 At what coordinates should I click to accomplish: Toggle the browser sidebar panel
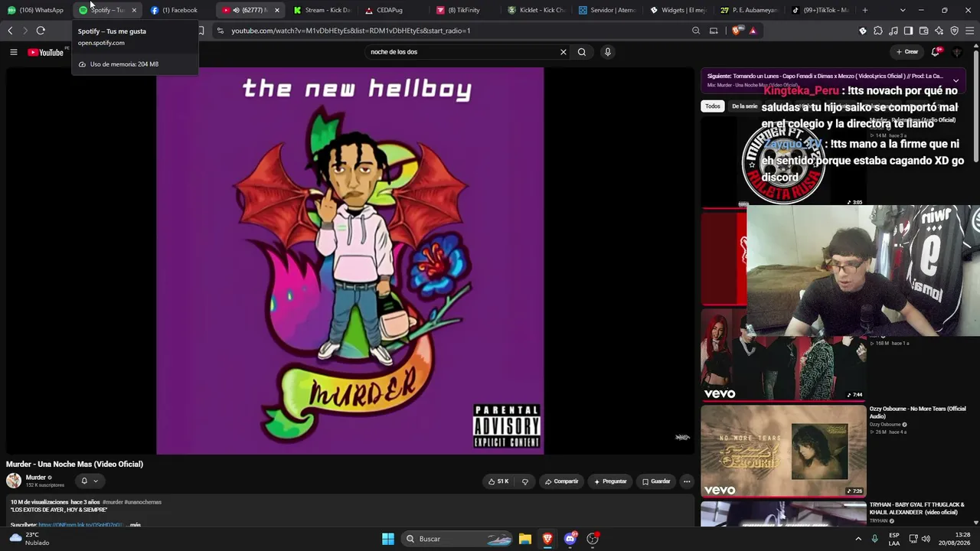point(908,31)
